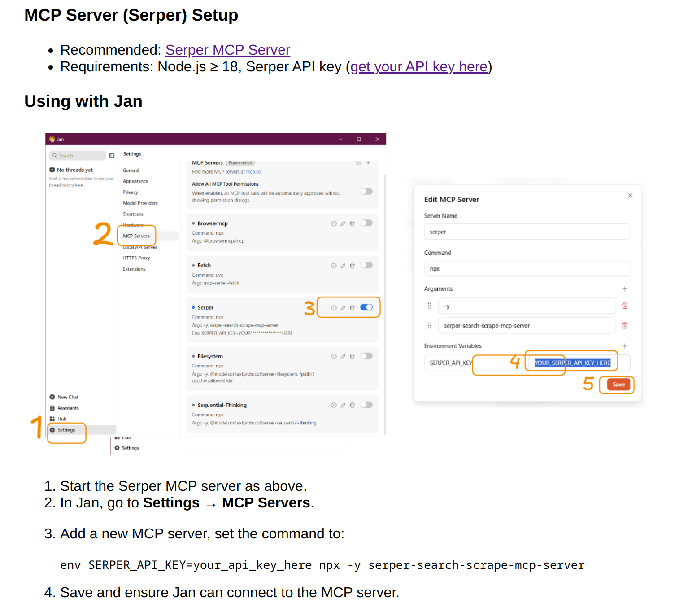Screen dimensions: 688x616
Task: Edit the Serper server with pencil icon
Action: tap(343, 308)
